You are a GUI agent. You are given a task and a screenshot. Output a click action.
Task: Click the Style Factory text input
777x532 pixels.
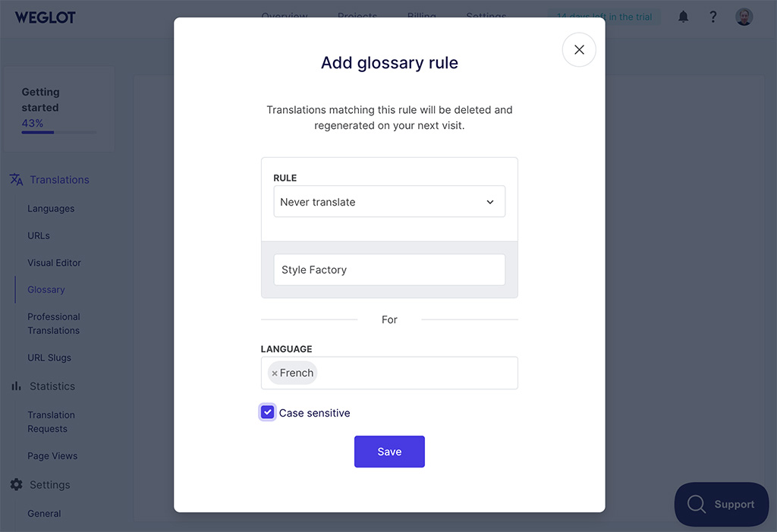point(389,269)
